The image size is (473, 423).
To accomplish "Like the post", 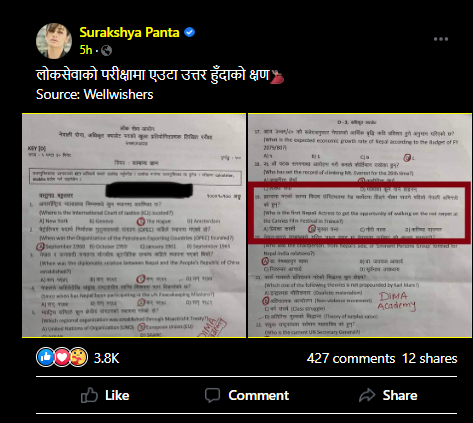I will pos(105,395).
